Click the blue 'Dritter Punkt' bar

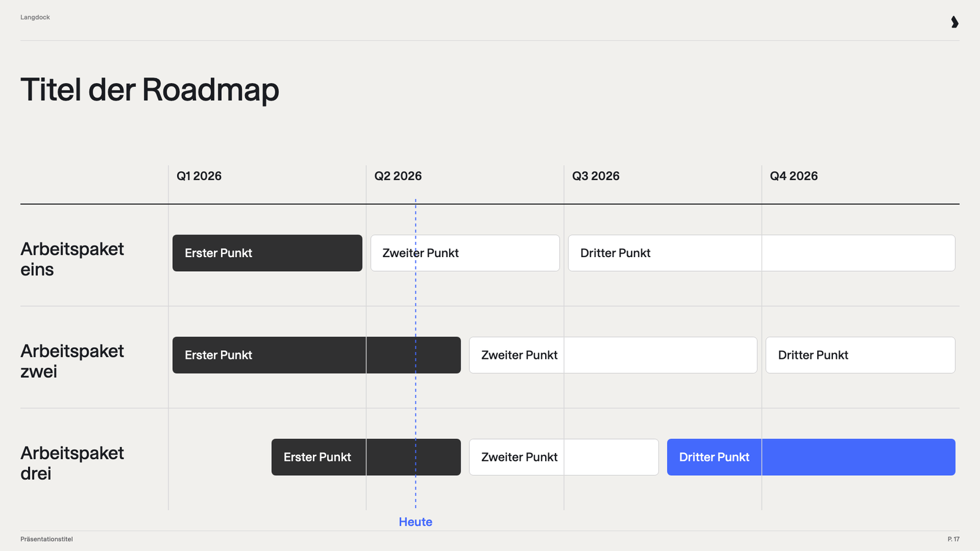(811, 457)
